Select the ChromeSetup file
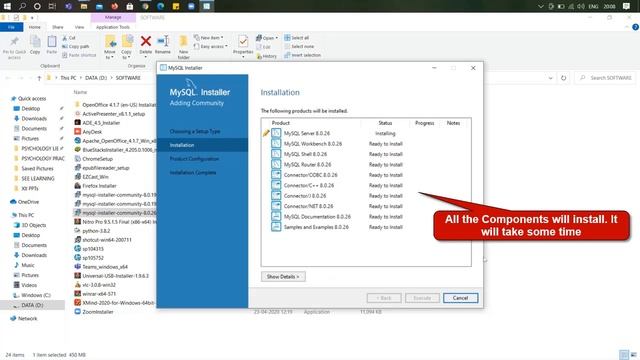This screenshot has height=360, width=640. 97,159
